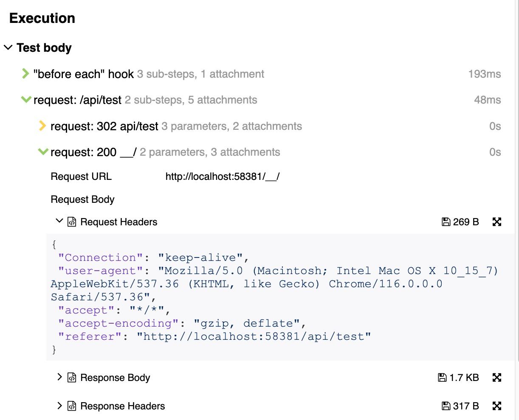Collapse the request: 200 __/ step
This screenshot has width=519, height=420.
tap(43, 152)
